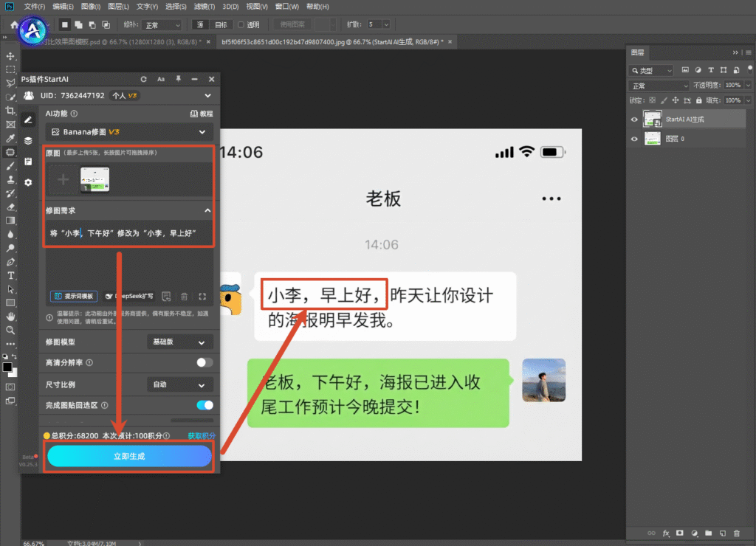The image size is (756, 546).
Task: Hide the 图层 0 layer
Action: pyautogui.click(x=634, y=139)
